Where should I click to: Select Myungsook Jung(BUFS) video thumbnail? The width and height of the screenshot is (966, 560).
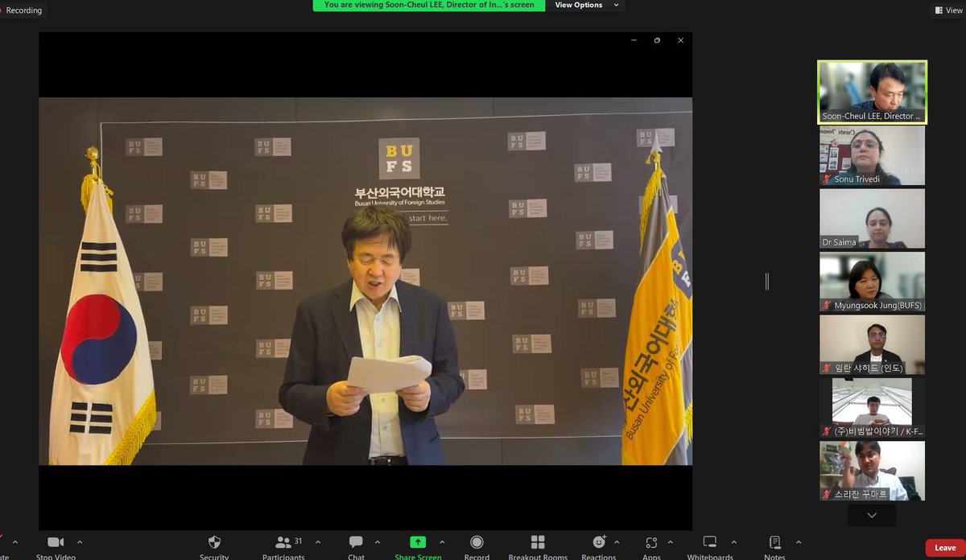click(872, 282)
